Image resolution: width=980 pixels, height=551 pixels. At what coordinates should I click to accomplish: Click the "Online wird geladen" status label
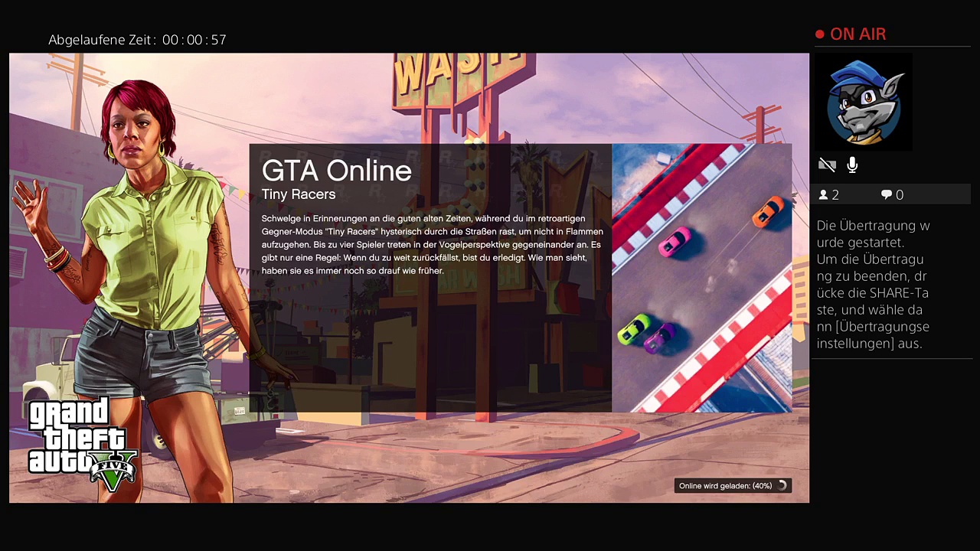(x=724, y=486)
